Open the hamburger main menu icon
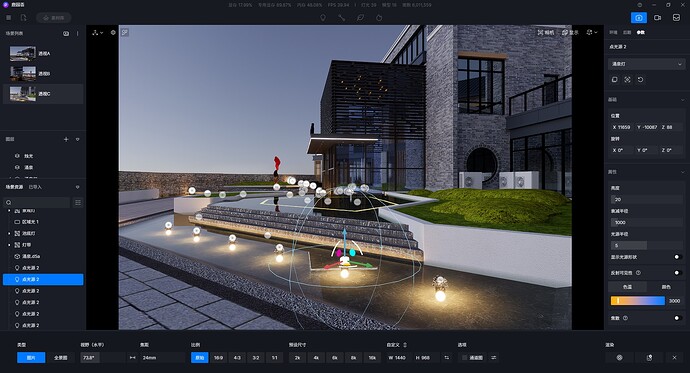 pyautogui.click(x=9, y=18)
